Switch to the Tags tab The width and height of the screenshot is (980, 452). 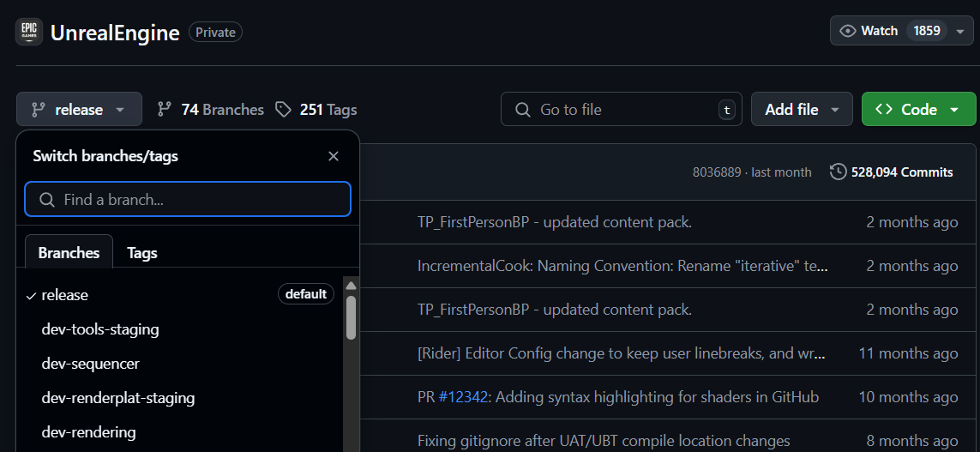(x=141, y=252)
